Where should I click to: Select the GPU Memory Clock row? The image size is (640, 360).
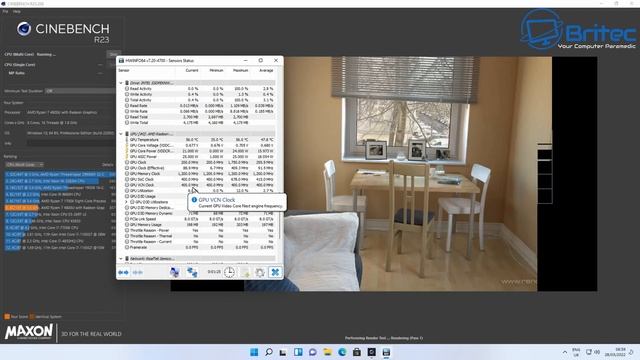pyautogui.click(x=199, y=173)
